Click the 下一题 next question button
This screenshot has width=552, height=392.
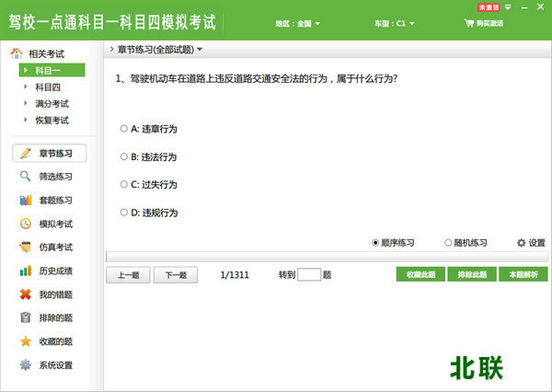(175, 274)
